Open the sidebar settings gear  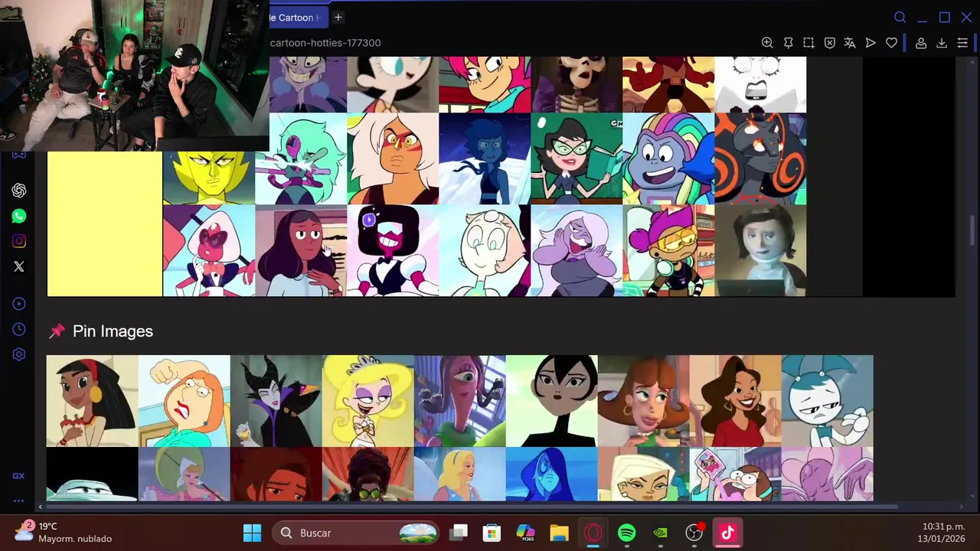pyautogui.click(x=19, y=354)
